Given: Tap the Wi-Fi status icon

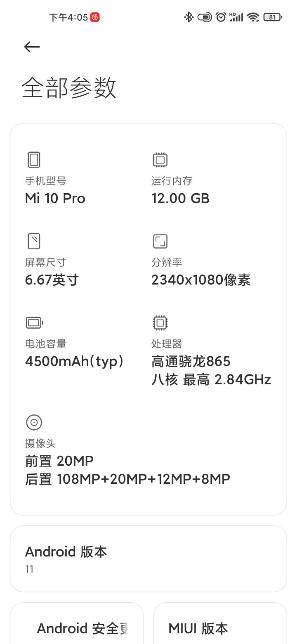Looking at the screenshot, I should click(252, 17).
